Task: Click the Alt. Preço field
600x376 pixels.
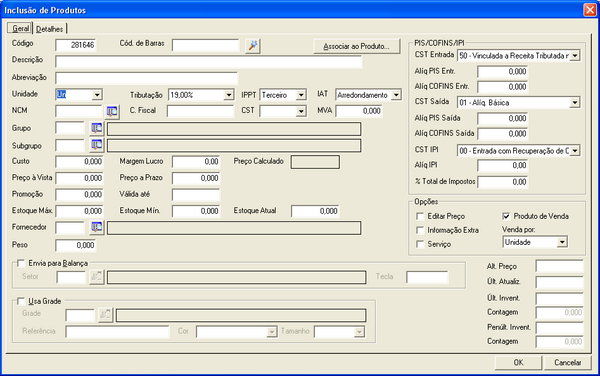Action: [x=559, y=266]
